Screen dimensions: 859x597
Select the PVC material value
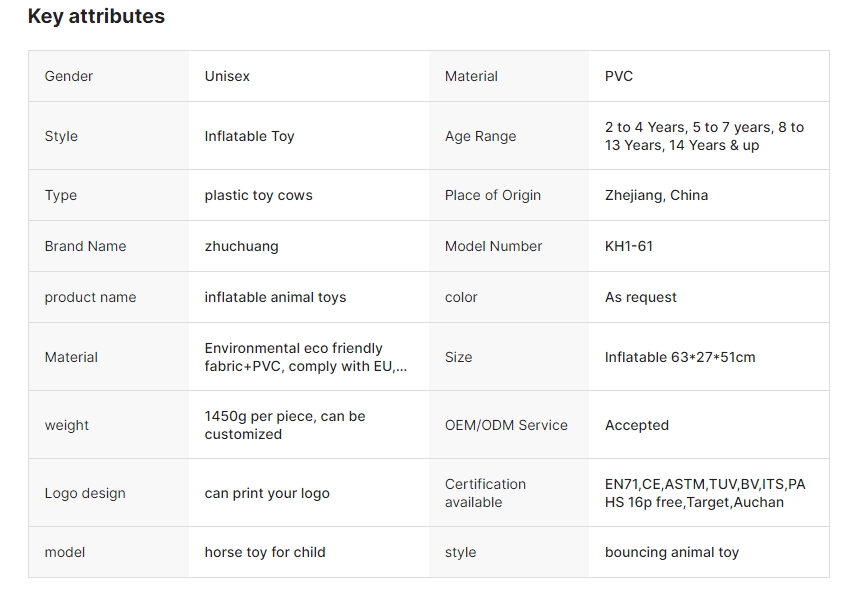pos(619,76)
